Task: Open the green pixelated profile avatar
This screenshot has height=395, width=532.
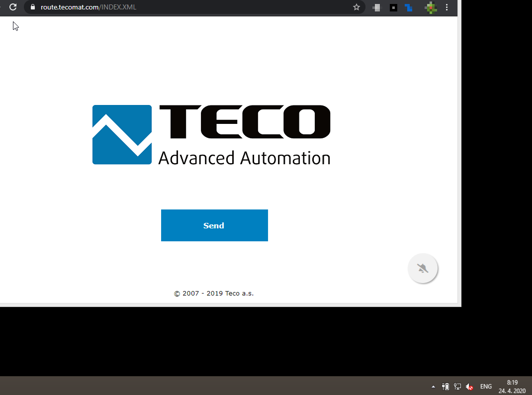Action: (431, 7)
